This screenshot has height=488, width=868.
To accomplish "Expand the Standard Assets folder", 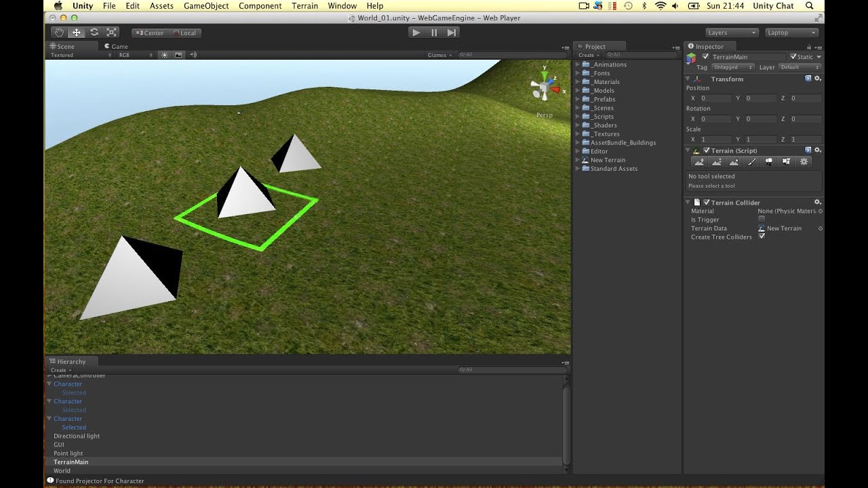I will (578, 169).
